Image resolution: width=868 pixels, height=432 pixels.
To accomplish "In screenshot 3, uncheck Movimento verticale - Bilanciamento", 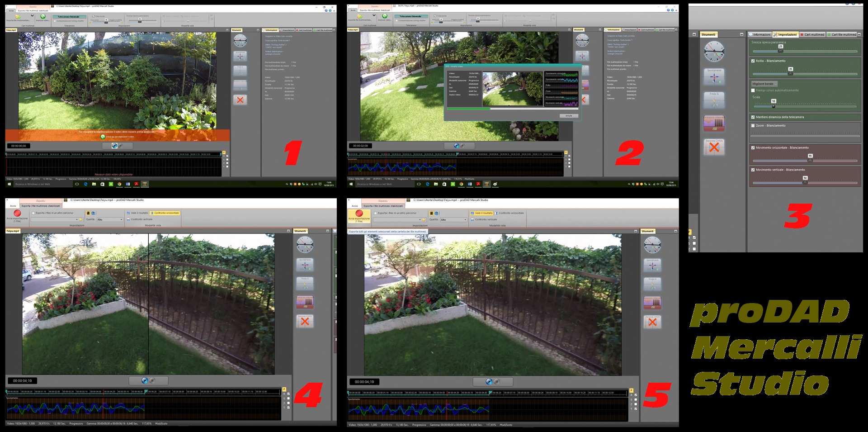I will click(x=753, y=170).
